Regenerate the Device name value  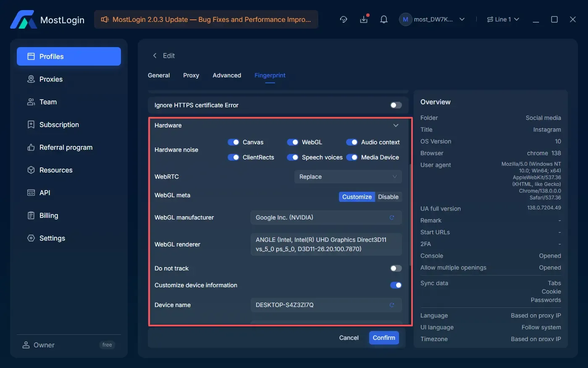pos(392,305)
